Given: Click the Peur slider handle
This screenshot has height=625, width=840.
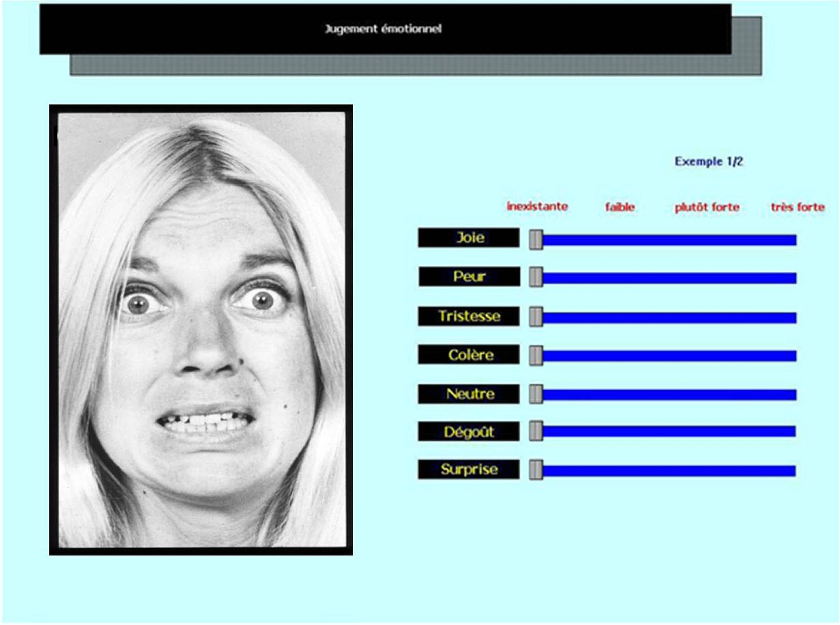Looking at the screenshot, I should pos(536,277).
